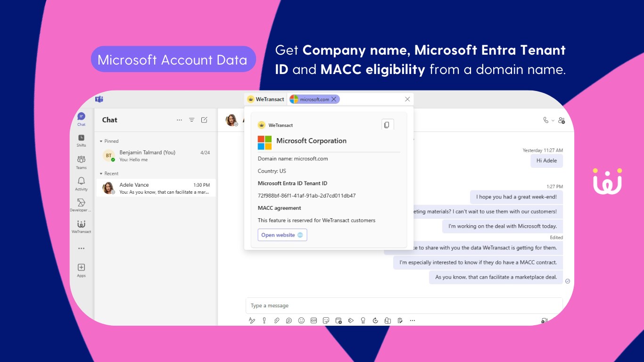
Task: Open the GIF picker
Action: tap(314, 321)
